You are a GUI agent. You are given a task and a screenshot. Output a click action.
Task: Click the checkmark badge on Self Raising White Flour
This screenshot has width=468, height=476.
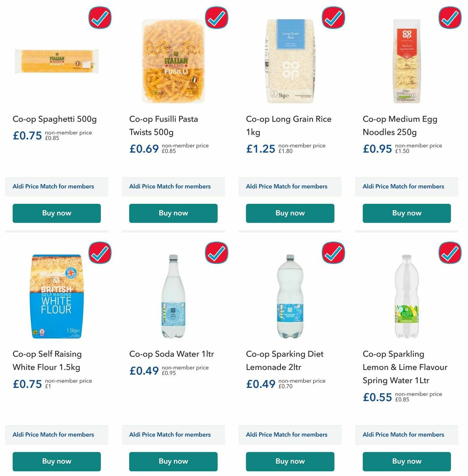(100, 253)
